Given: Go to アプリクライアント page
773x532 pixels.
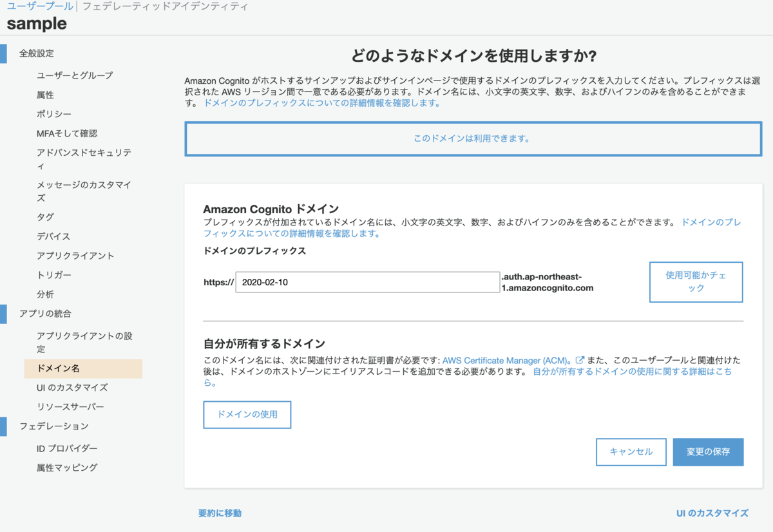Looking at the screenshot, I should pos(75,256).
